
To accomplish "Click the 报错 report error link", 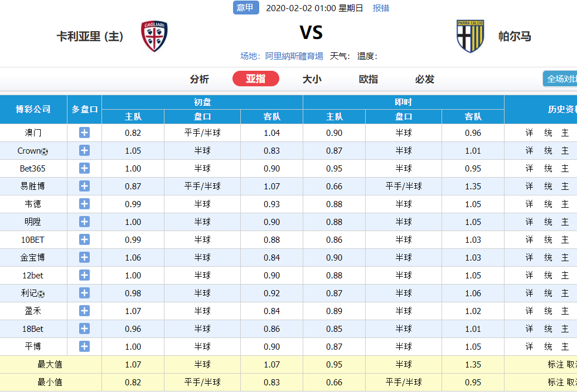I will [381, 8].
